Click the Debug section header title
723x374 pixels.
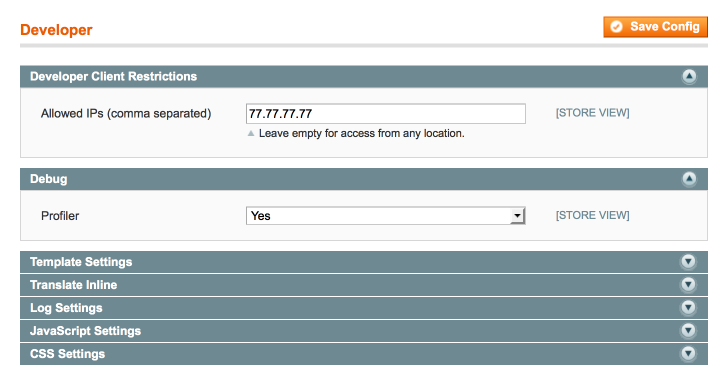(x=48, y=179)
